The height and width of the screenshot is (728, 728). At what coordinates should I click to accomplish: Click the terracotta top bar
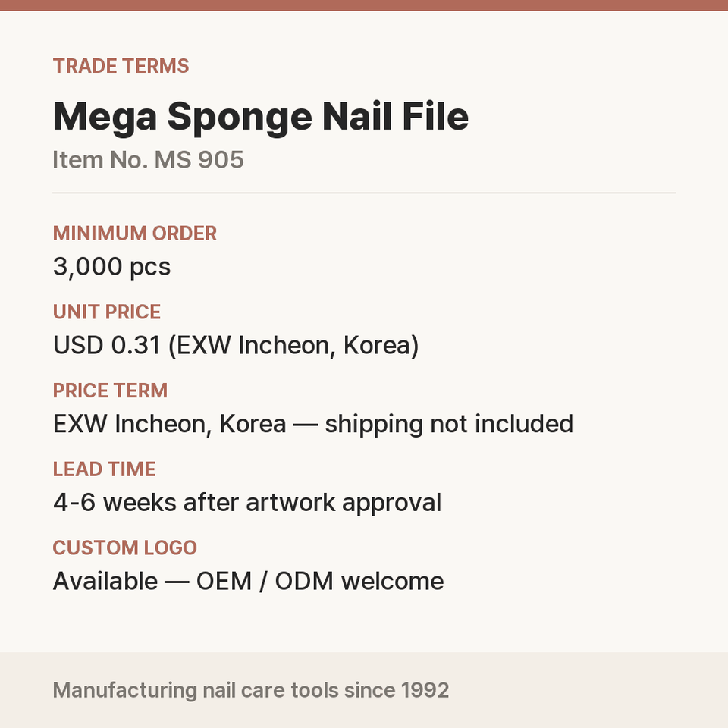364,5
